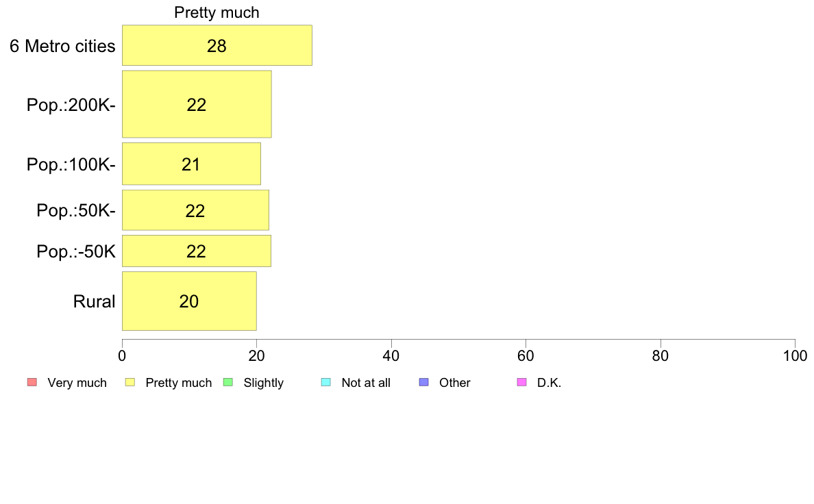Select the Pop.:50K- bar
Screen dimensions: 814x504
(196, 210)
